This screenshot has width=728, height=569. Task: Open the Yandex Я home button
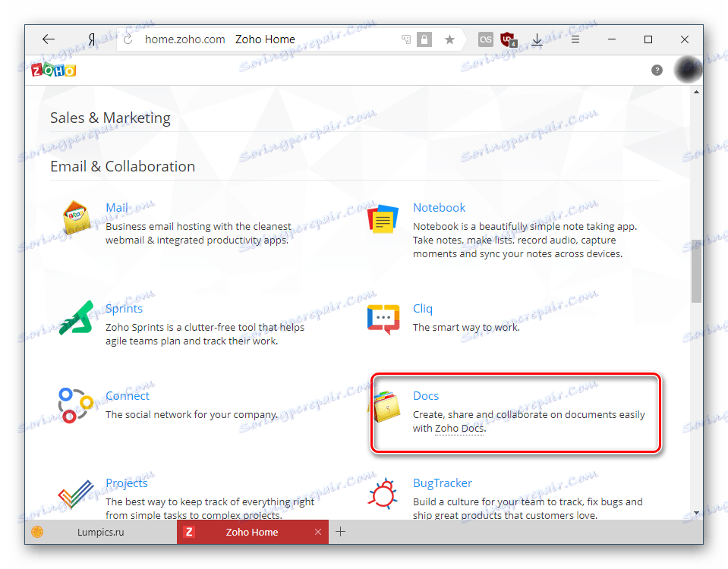pyautogui.click(x=93, y=39)
